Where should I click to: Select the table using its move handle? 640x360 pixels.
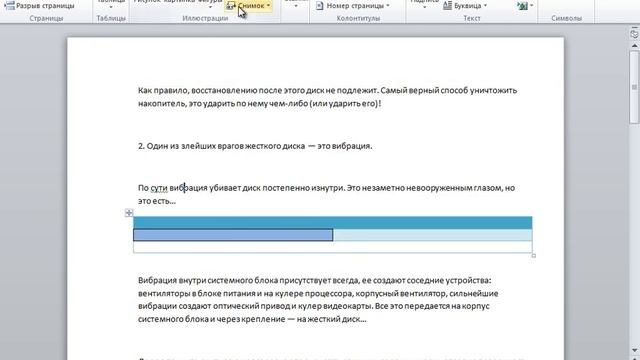tap(129, 213)
